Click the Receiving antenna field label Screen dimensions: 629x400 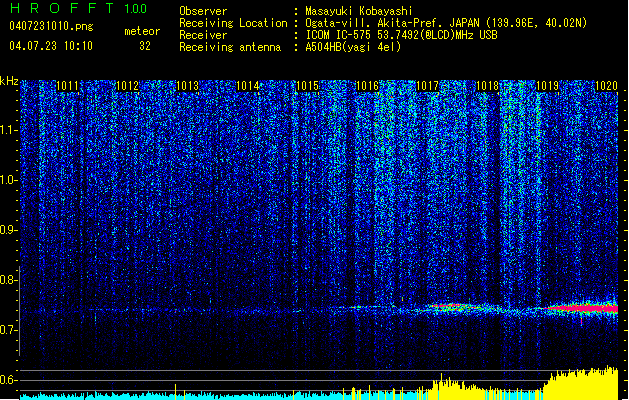tap(230, 47)
